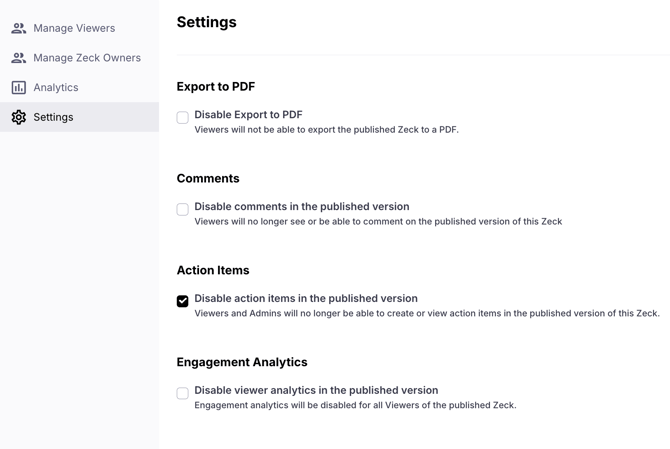The height and width of the screenshot is (449, 670).
Task: Open the Analytics section label
Action: (56, 88)
